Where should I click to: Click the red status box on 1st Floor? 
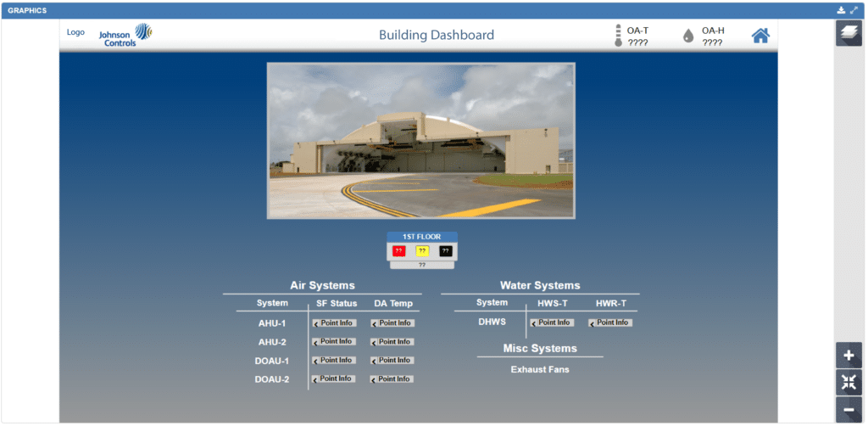pos(398,251)
